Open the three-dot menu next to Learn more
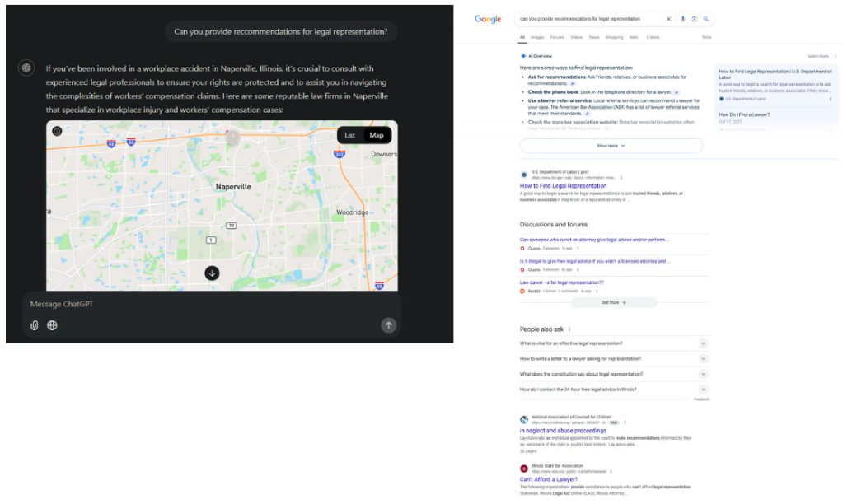Screen dimensions: 843x504 pos(836,56)
